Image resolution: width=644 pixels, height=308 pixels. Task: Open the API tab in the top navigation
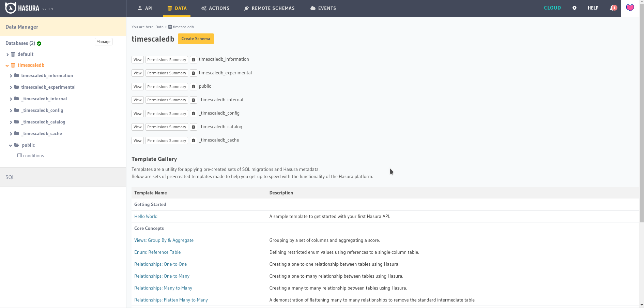click(145, 8)
